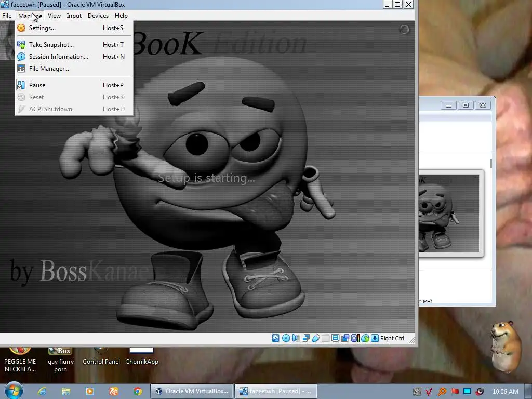Click the audio status bar icon
Screen dimensions: 532x399
click(296, 338)
